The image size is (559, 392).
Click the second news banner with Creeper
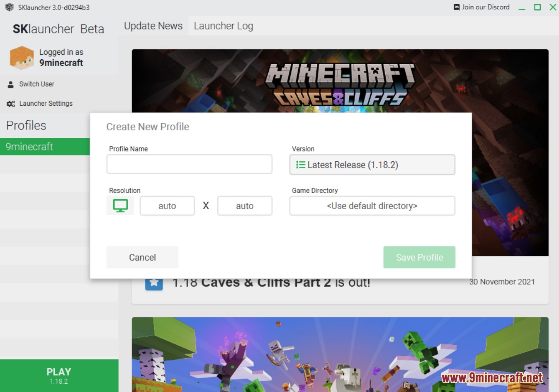[x=340, y=355]
